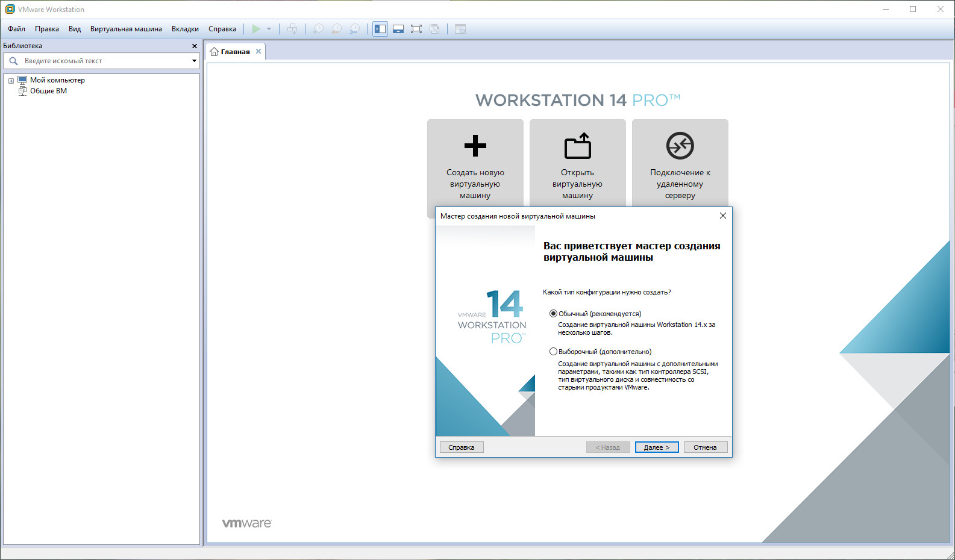Expand the Мой компьютер tree node
This screenshot has width=955, height=560.
click(11, 81)
